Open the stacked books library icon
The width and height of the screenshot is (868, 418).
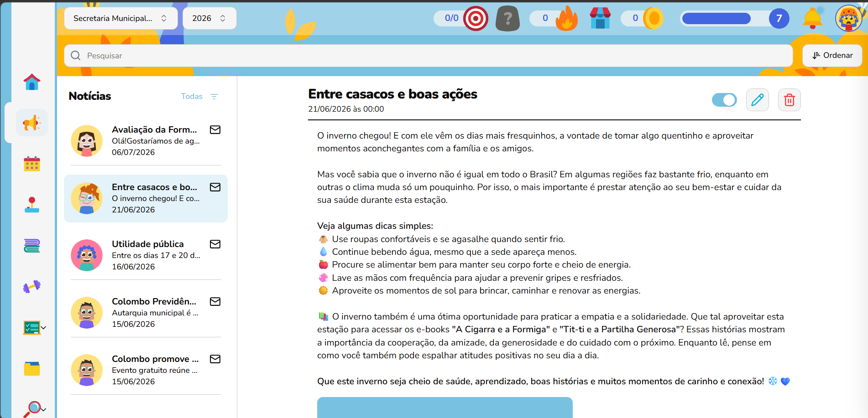pyautogui.click(x=32, y=246)
